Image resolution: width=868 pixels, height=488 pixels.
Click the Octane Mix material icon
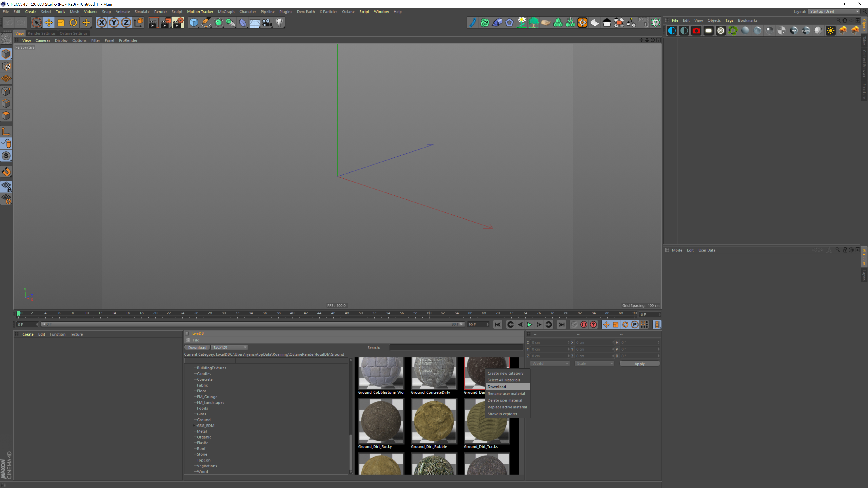(x=794, y=31)
